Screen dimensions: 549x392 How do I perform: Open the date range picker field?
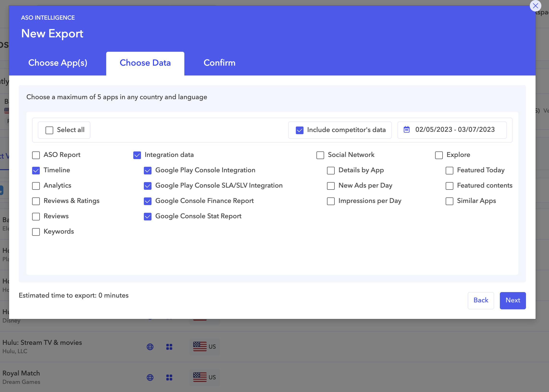coord(454,130)
